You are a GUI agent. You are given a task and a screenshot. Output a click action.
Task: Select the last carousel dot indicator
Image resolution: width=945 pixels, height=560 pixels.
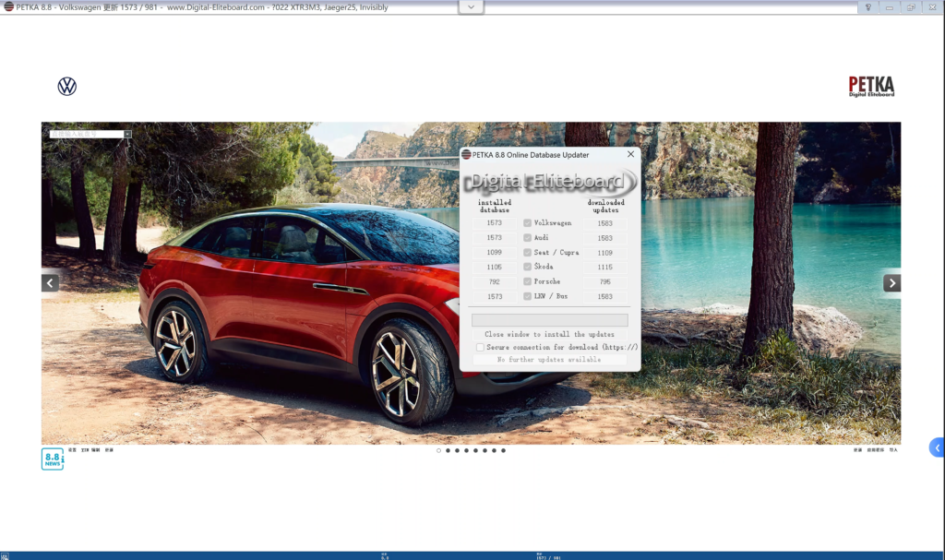pos(503,451)
